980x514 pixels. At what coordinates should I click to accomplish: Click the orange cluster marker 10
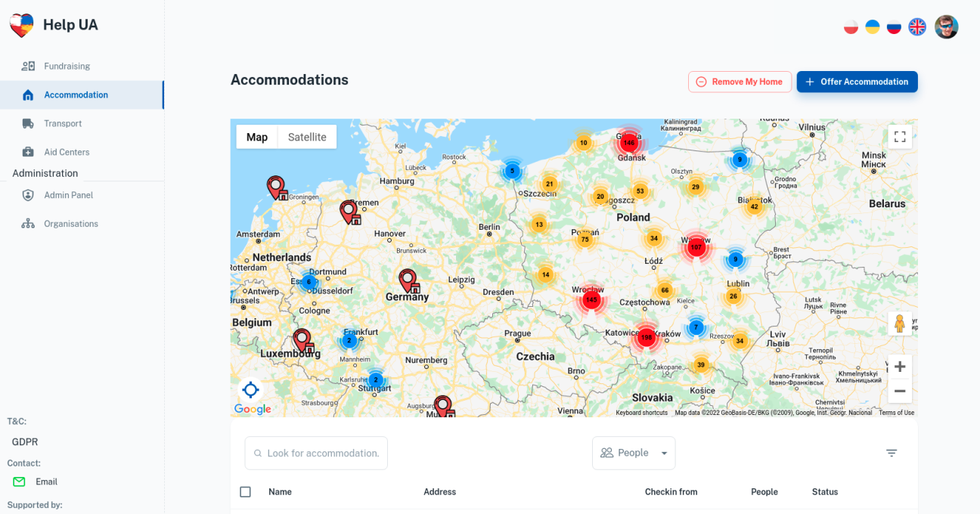(583, 142)
